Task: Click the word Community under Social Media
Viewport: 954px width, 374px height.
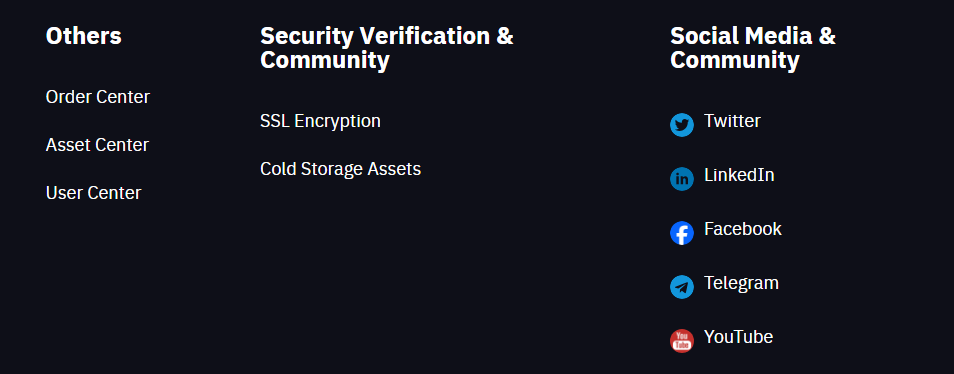Action: click(x=734, y=61)
